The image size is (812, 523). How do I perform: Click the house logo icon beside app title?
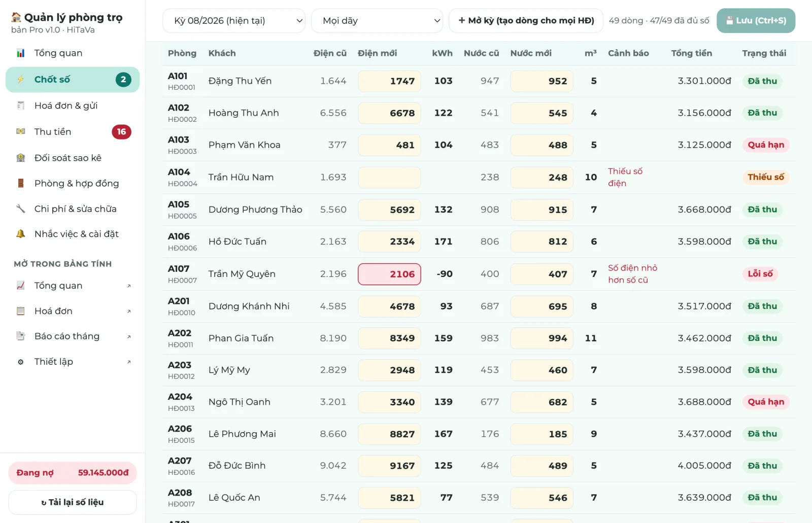[16, 17]
